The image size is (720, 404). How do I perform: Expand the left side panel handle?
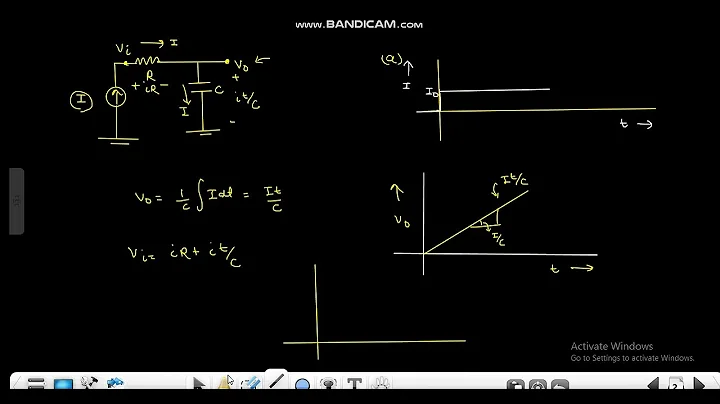click(17, 201)
